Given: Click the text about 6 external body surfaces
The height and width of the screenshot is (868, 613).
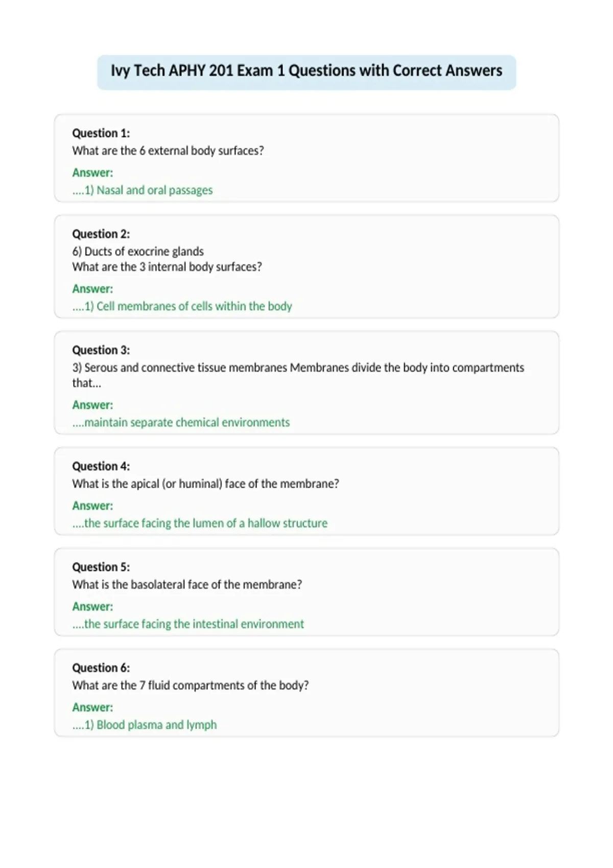Looking at the screenshot, I should [x=168, y=151].
